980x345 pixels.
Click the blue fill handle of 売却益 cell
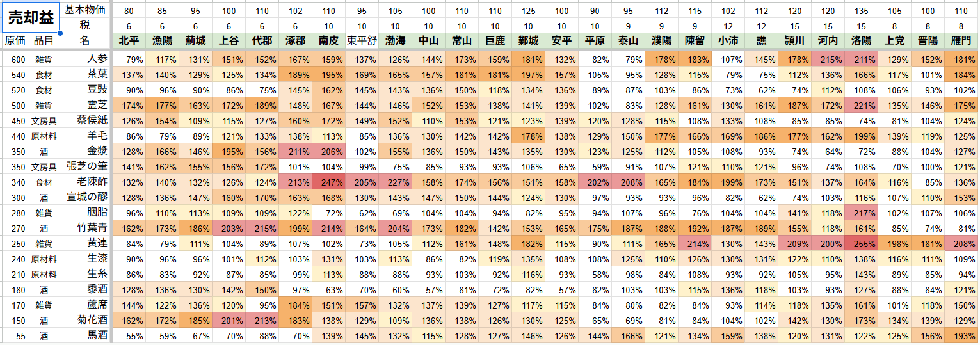[x=60, y=33]
